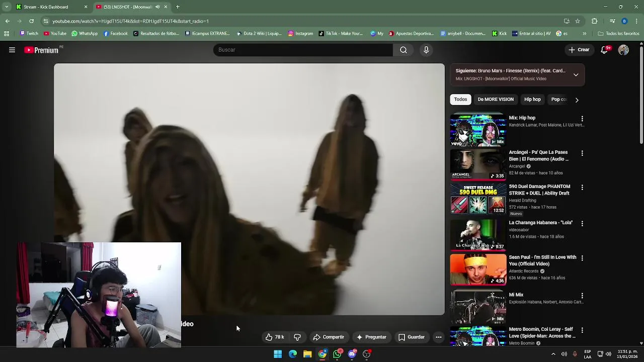Open the Sean Paul I'm Still In Love thumbnail

pos(478,269)
